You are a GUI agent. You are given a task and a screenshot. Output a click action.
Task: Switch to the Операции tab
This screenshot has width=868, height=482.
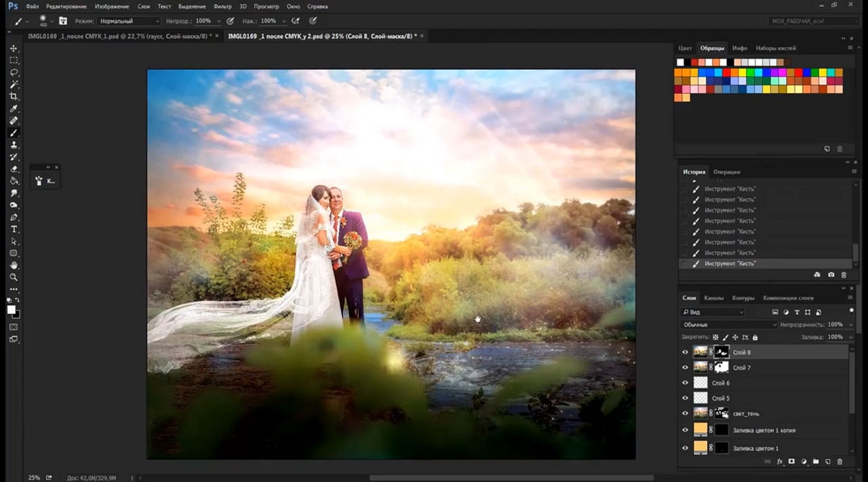(727, 172)
